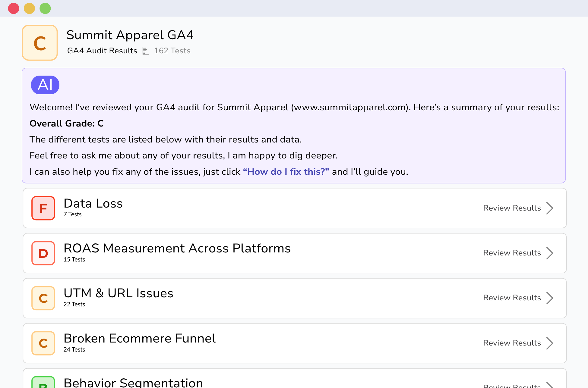Click the welcome message mentioning www.summitapparel.com
The height and width of the screenshot is (388, 588).
pyautogui.click(x=294, y=107)
